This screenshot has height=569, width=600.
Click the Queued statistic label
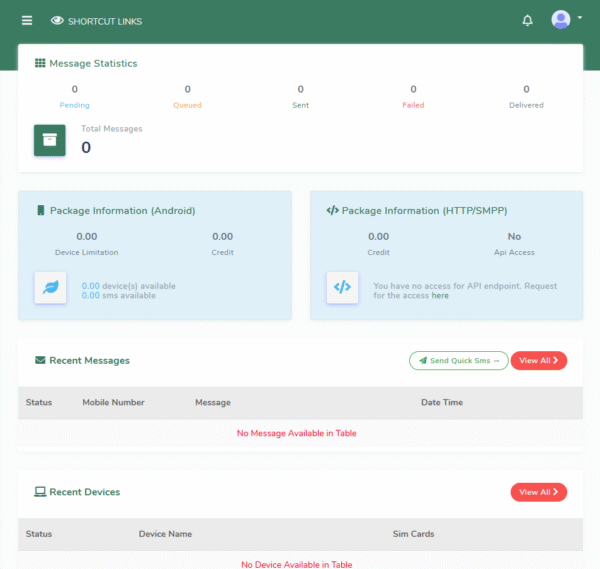point(187,105)
